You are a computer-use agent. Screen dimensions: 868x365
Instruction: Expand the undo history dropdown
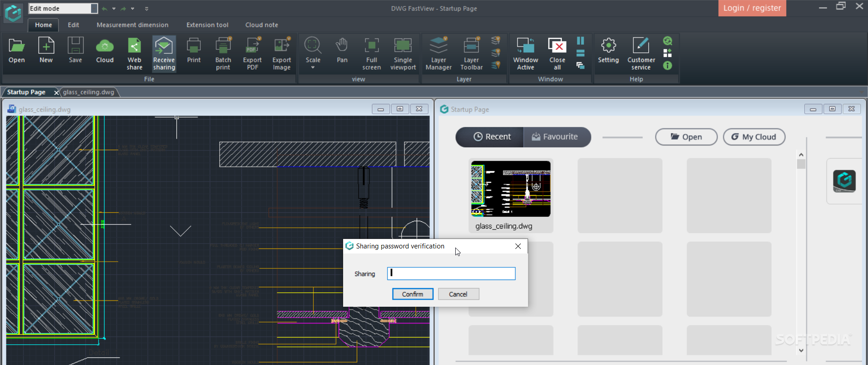(114, 9)
